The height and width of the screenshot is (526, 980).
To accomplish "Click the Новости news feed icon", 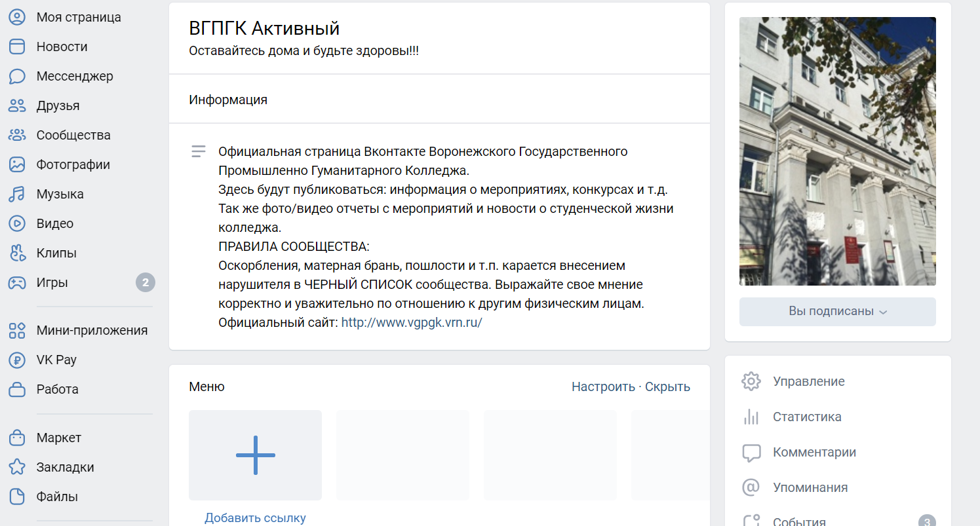I will pyautogui.click(x=17, y=47).
